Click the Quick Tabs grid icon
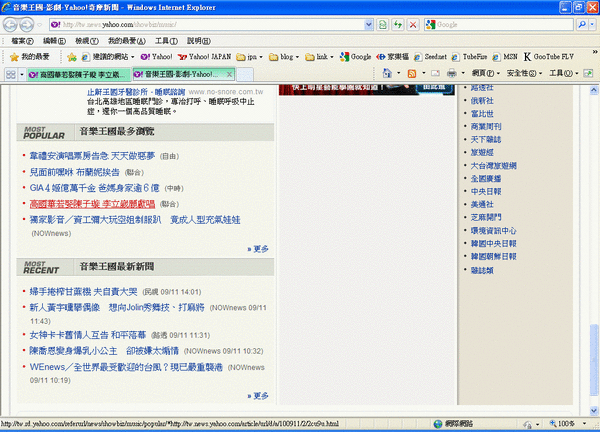 [x=11, y=74]
